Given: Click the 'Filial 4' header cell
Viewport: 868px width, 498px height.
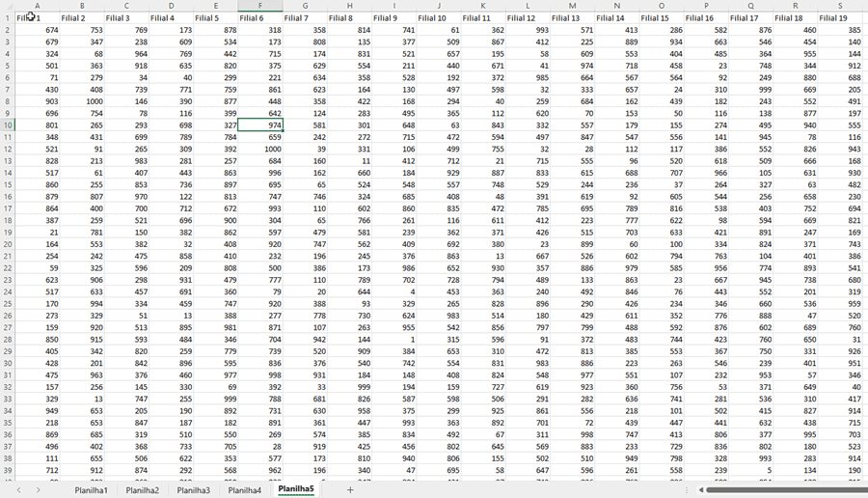Looking at the screenshot, I should [171, 17].
